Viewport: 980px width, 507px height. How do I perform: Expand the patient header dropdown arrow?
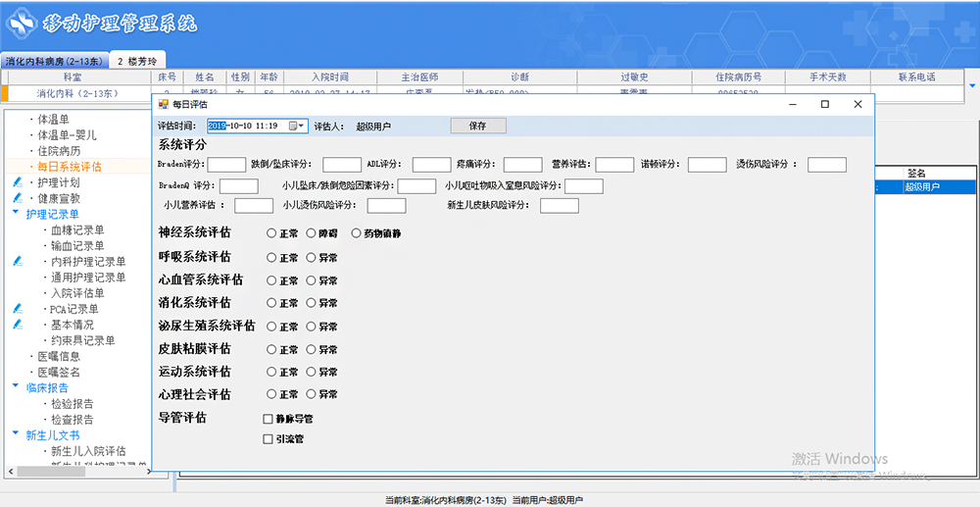click(972, 85)
